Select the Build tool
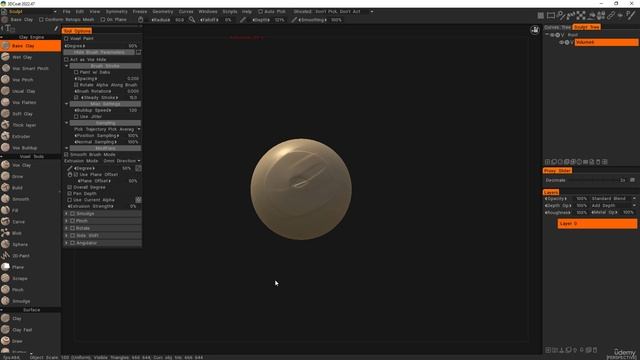The width and height of the screenshot is (640, 360). click(31, 188)
